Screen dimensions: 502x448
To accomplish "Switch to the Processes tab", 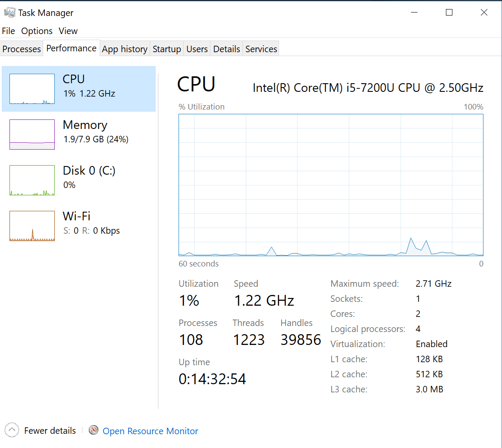I will tap(21, 49).
